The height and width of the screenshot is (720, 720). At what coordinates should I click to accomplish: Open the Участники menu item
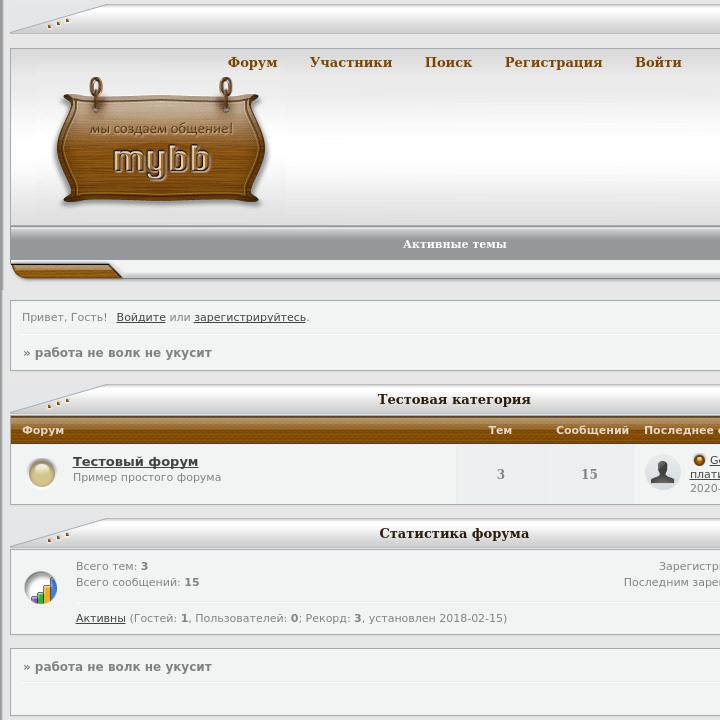pos(351,62)
